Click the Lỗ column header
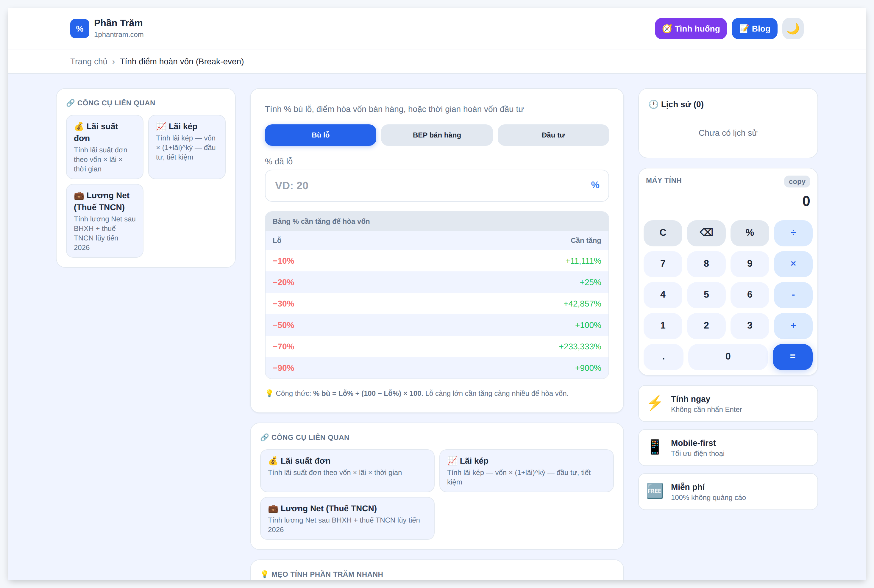The image size is (874, 588). pyautogui.click(x=277, y=240)
